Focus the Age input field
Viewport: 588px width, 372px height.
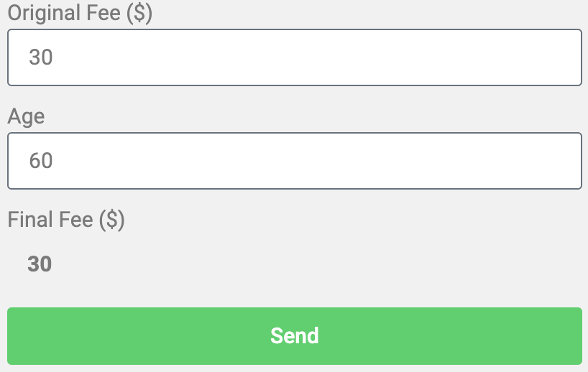tap(295, 161)
